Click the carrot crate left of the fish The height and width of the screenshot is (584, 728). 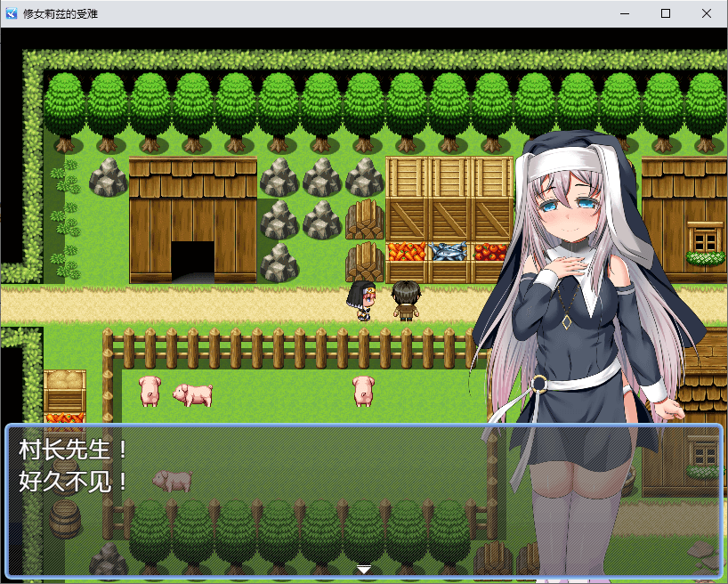[407, 252]
